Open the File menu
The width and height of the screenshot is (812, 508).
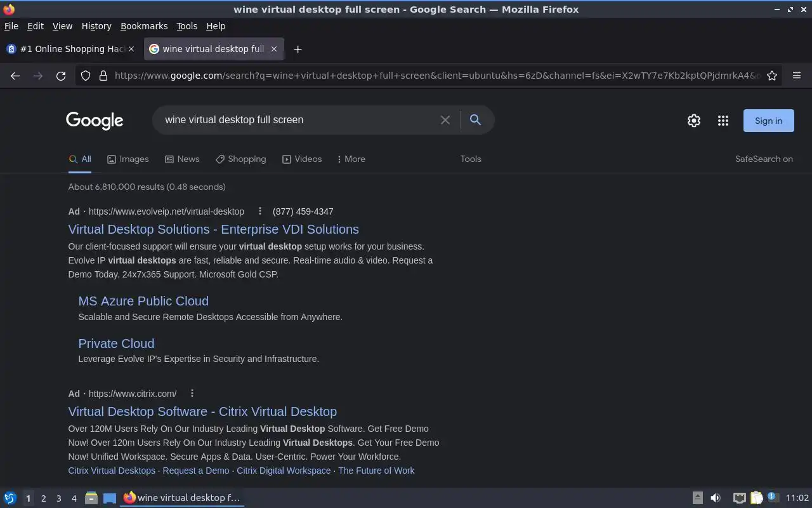tap(11, 26)
